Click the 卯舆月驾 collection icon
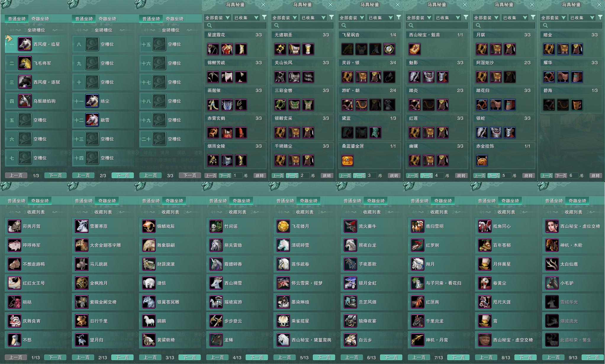This screenshot has height=364, width=605. coord(14,226)
